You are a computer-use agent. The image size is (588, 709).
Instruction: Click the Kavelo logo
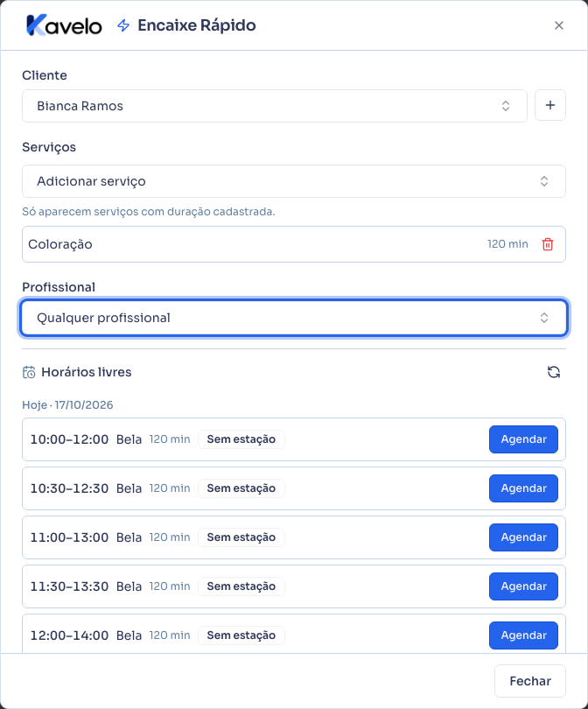64,25
